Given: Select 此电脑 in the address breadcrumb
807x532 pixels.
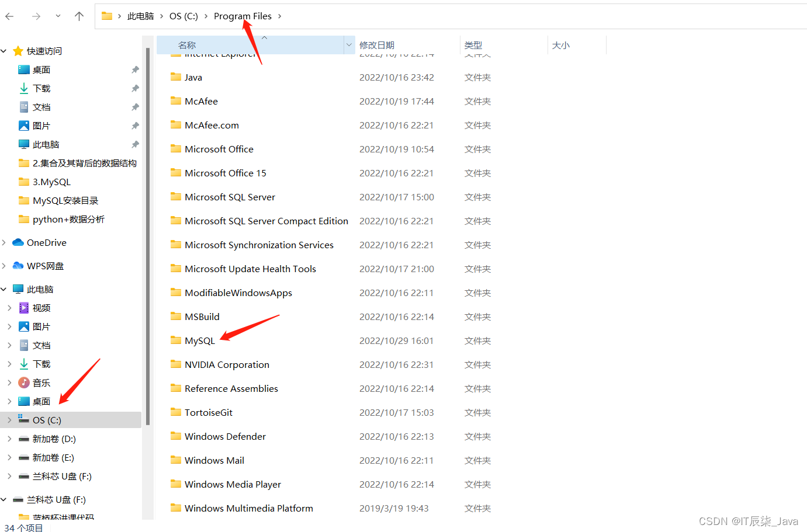Looking at the screenshot, I should [140, 16].
